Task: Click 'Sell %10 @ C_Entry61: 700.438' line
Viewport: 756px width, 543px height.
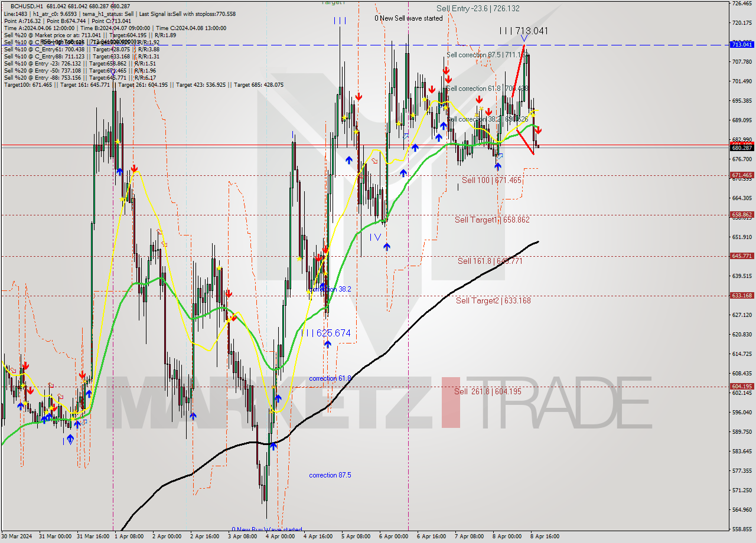Action: (x=82, y=49)
